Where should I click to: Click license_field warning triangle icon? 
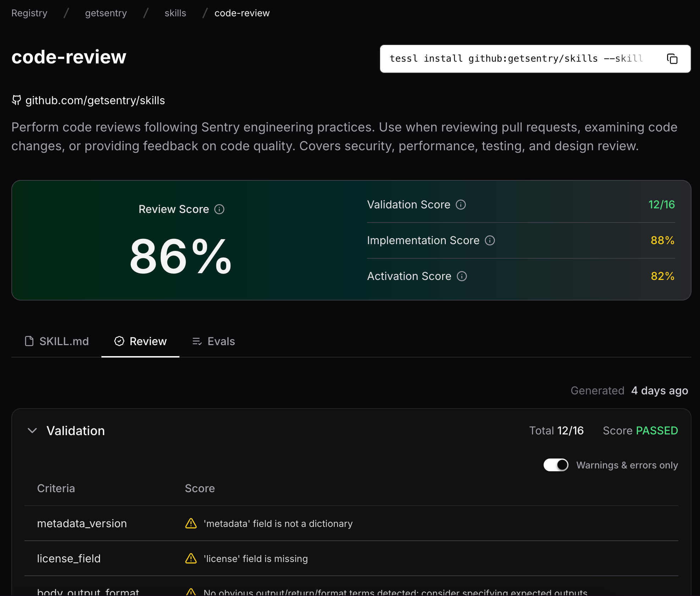(191, 558)
